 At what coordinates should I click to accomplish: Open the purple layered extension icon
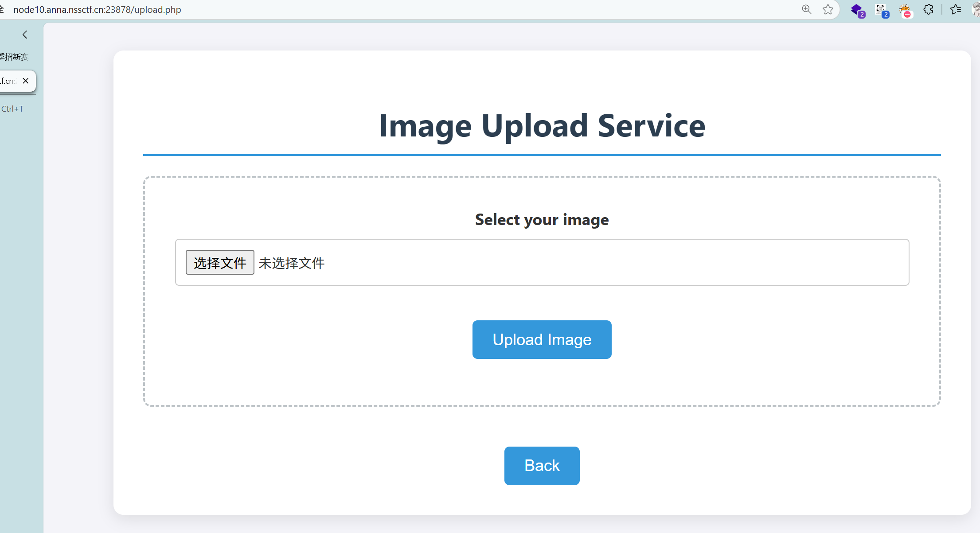(857, 10)
